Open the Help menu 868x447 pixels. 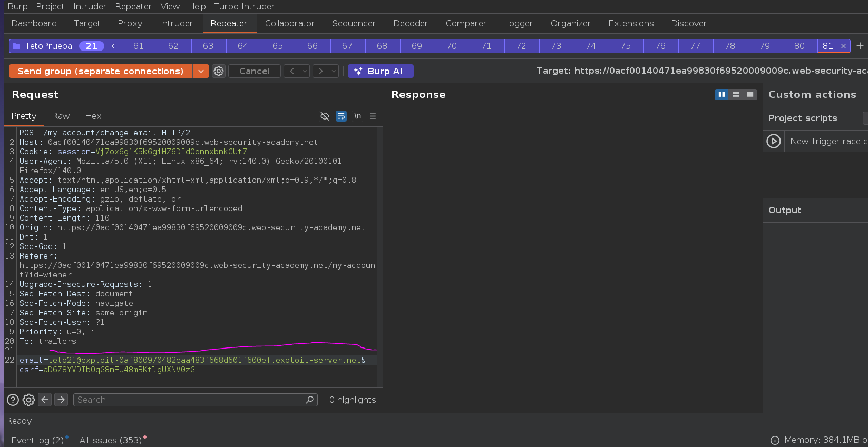tap(197, 6)
